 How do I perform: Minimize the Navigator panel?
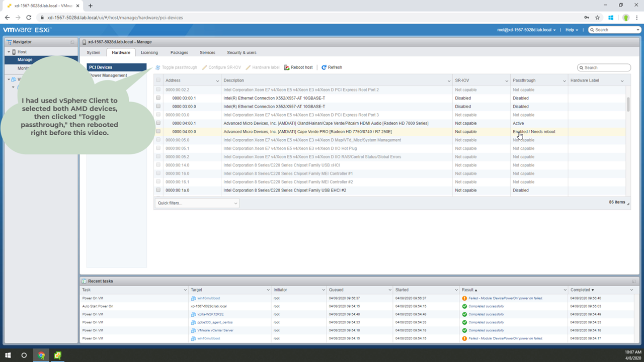point(72,42)
